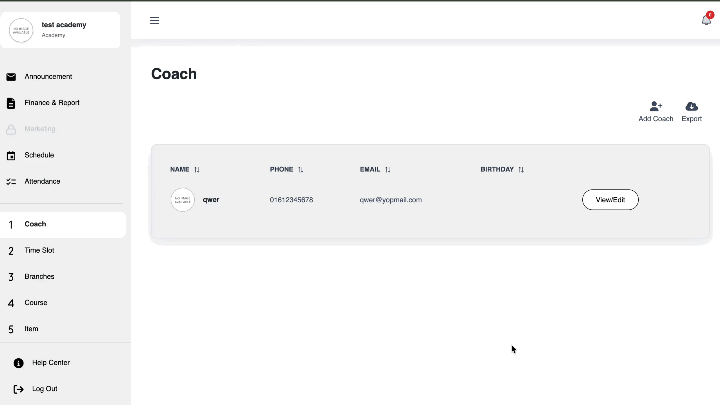Click the Log Out arrow icon
720x405 pixels.
(x=18, y=389)
